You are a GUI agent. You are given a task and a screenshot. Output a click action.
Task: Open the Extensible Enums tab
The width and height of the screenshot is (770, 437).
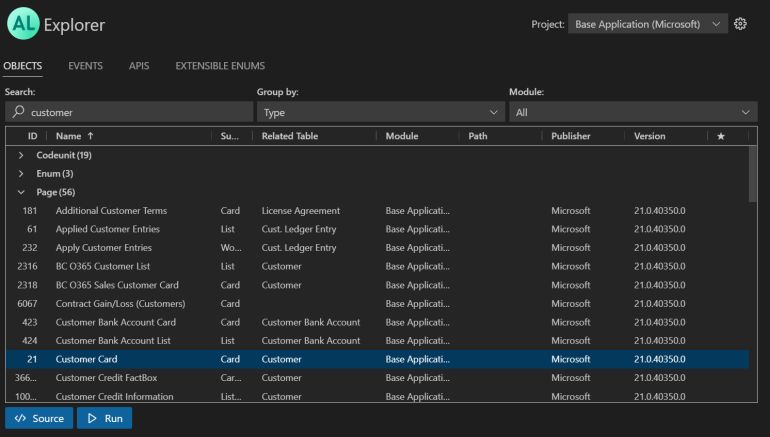click(x=220, y=66)
